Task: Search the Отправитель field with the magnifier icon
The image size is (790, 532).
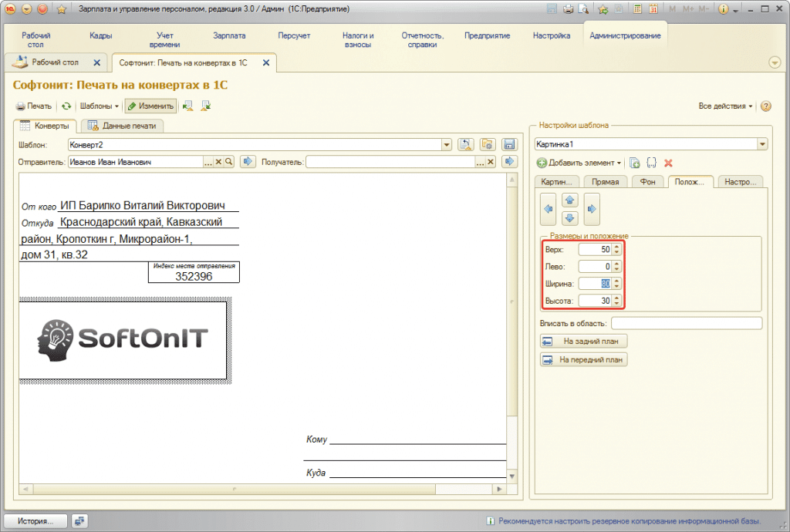Action: [228, 162]
